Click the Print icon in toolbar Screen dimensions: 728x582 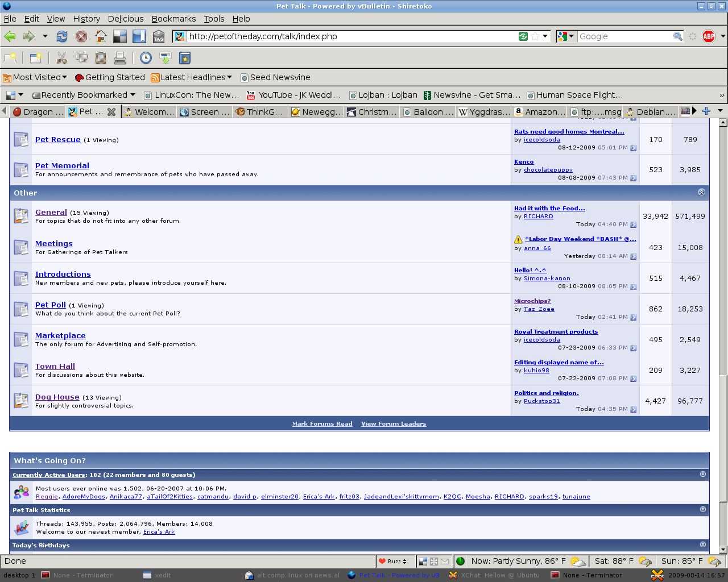click(x=119, y=58)
